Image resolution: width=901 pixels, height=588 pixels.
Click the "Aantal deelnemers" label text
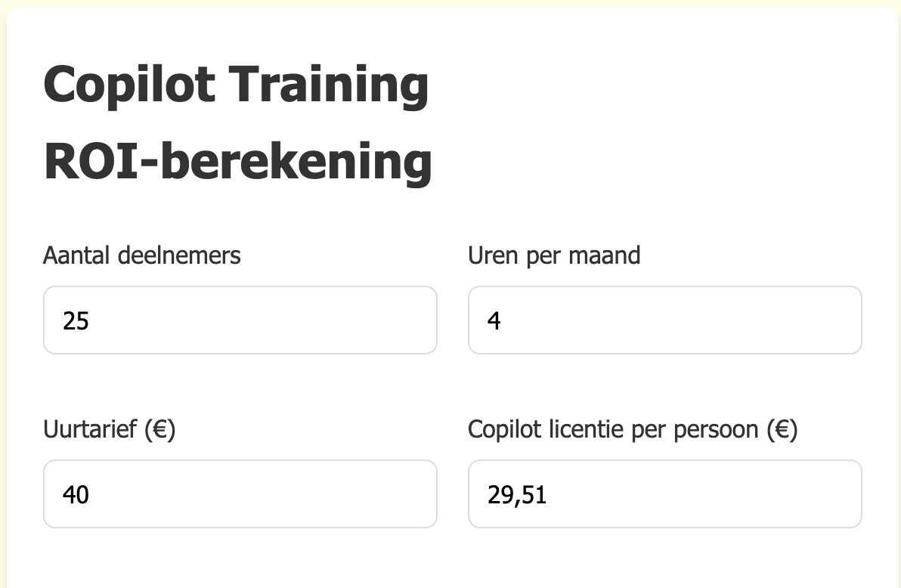point(141,255)
